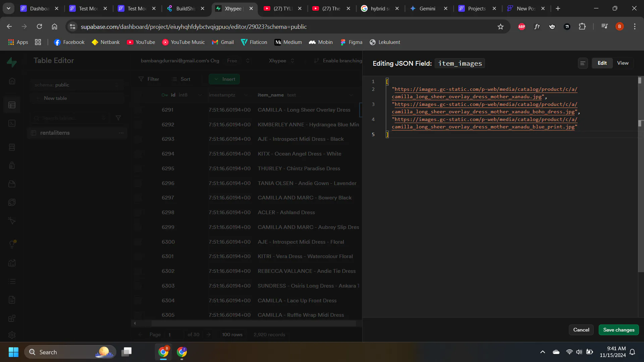Click the table horizontal scrollbar

(x=253, y=323)
